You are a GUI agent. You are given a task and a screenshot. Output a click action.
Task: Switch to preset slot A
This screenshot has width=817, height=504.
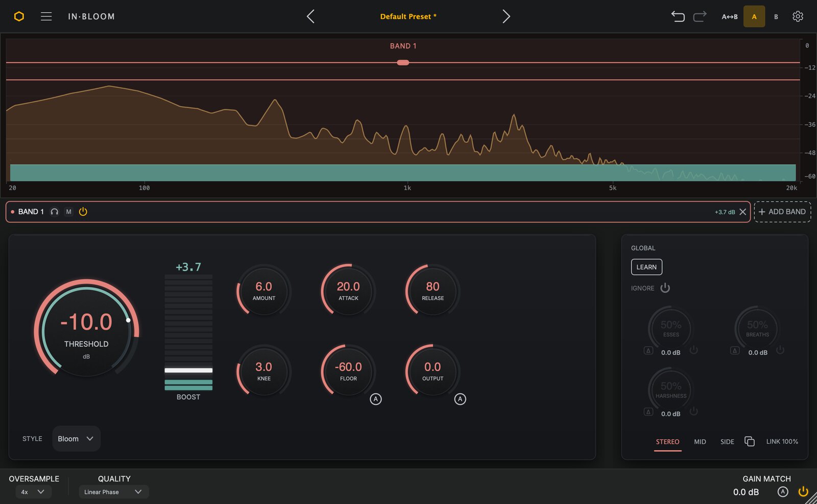coord(754,16)
